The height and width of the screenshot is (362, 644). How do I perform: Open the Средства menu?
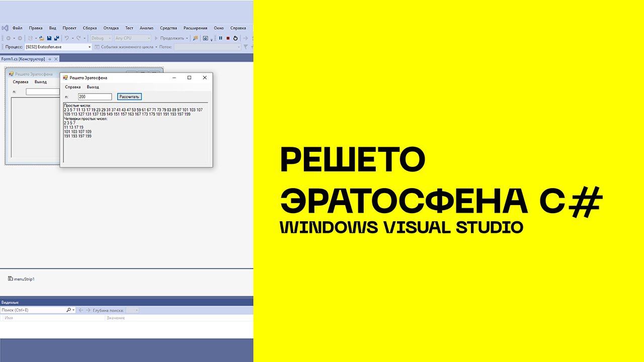pos(169,28)
